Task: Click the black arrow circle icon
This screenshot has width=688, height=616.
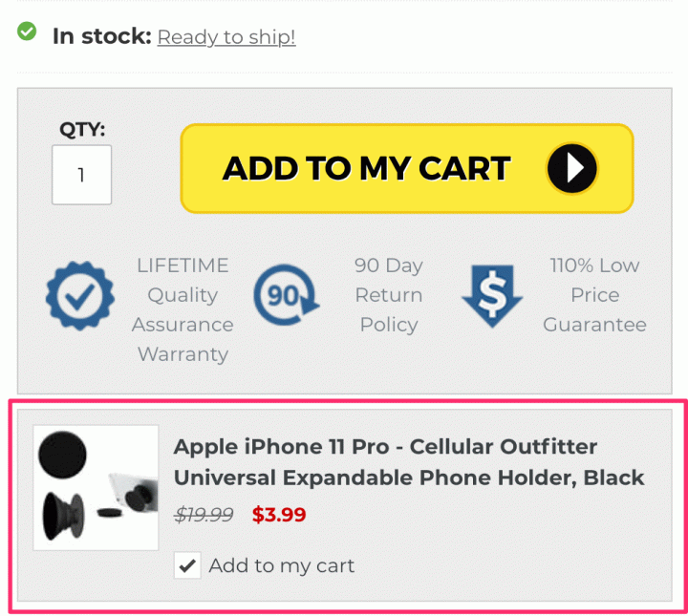Action: click(x=571, y=169)
